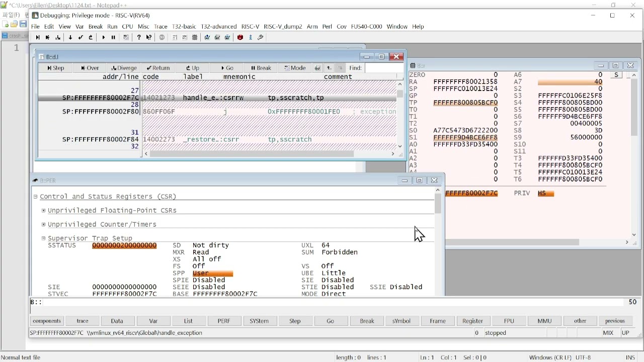This screenshot has width=644, height=362.
Task: Click the highlighted SPP User field
Action: [x=212, y=274]
